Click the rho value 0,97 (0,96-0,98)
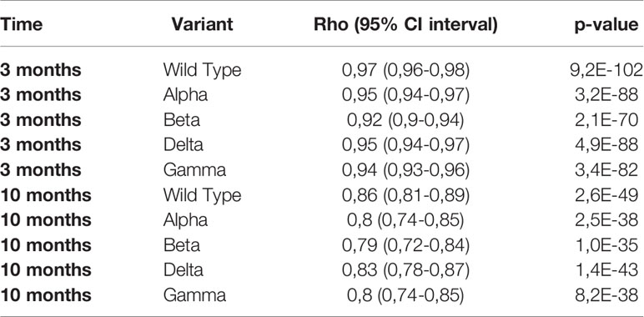Viewport: 644px width, 317px height. [405, 70]
